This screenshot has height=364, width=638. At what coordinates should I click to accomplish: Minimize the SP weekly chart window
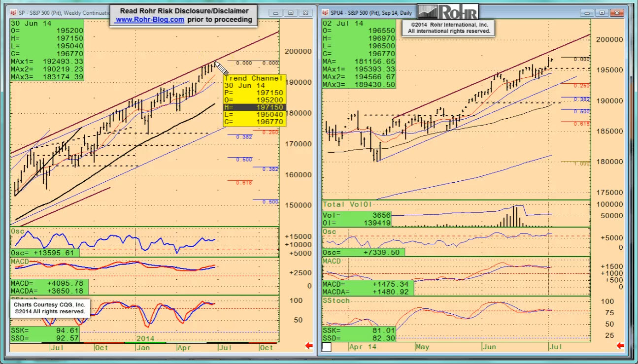[275, 13]
